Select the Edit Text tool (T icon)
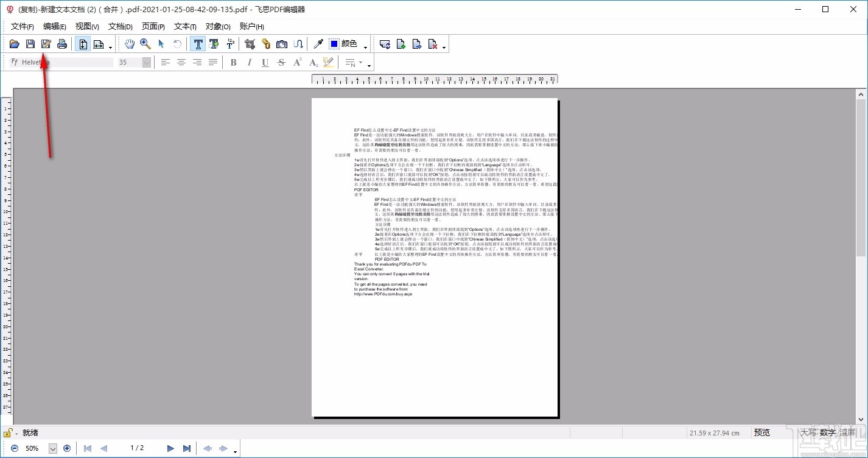868x458 pixels. coord(198,44)
